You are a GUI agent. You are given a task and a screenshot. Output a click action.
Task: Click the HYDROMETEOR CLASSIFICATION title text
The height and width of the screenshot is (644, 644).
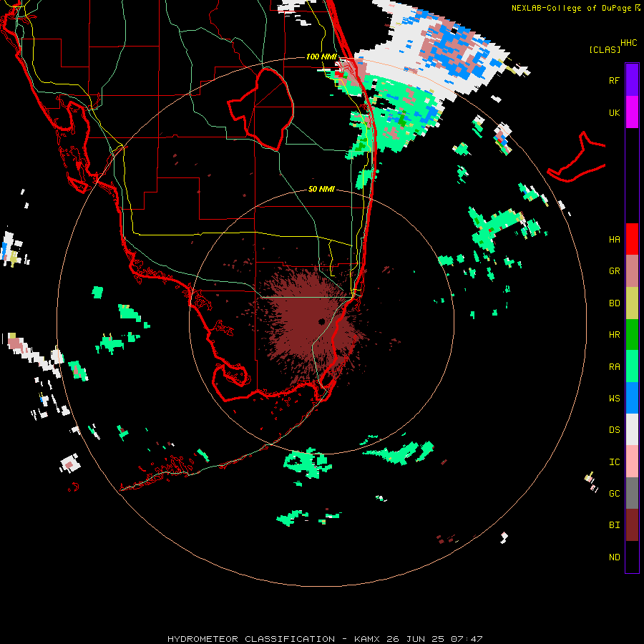(x=251, y=639)
